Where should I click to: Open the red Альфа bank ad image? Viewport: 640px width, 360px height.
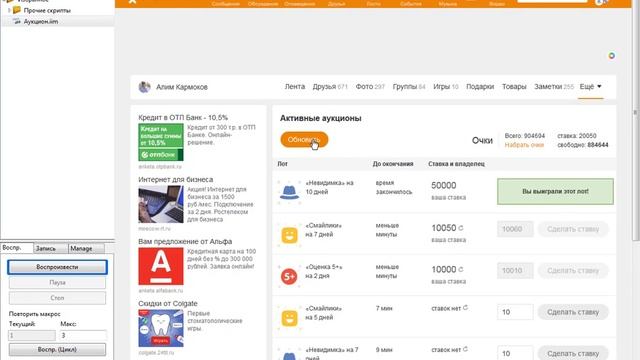tap(161, 266)
